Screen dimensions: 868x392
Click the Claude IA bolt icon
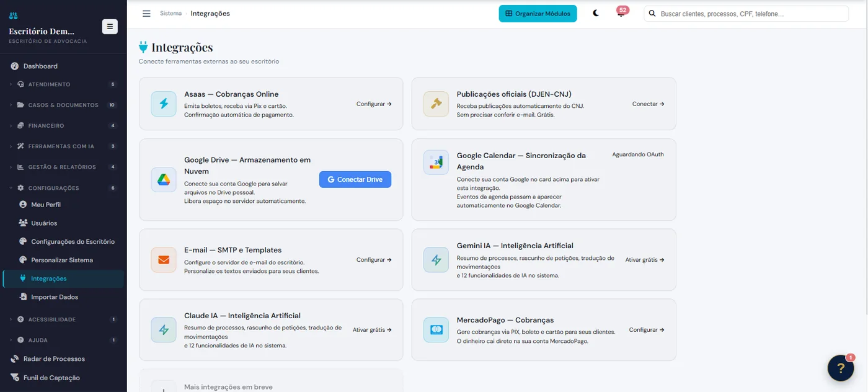pyautogui.click(x=164, y=330)
